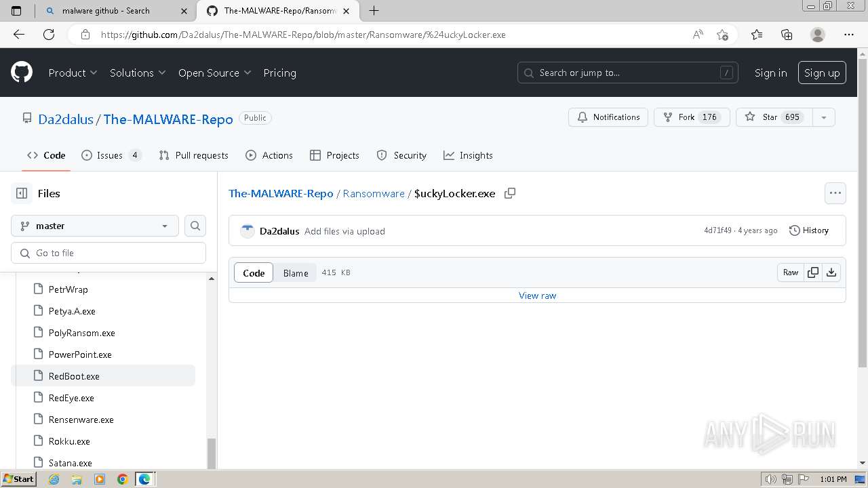Click the Sign up button

(822, 73)
